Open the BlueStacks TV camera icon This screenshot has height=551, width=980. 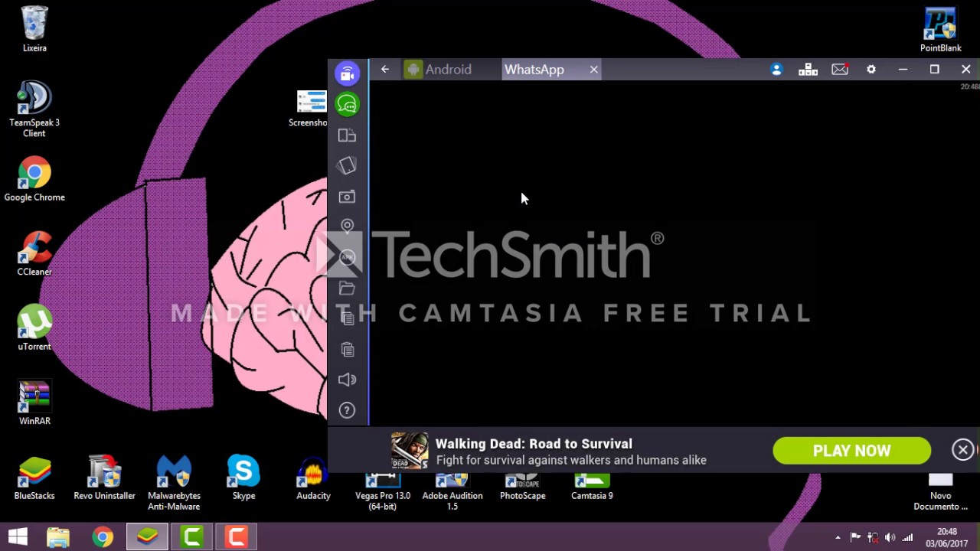click(347, 73)
